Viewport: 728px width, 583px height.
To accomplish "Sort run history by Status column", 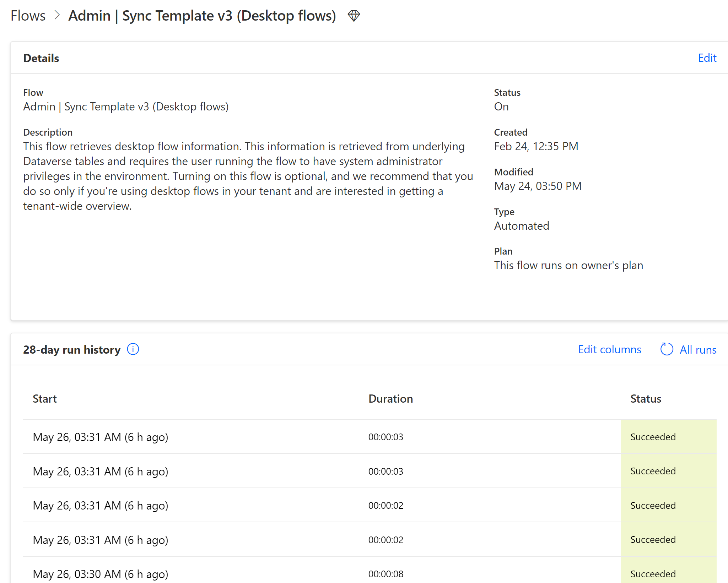I will (x=646, y=398).
